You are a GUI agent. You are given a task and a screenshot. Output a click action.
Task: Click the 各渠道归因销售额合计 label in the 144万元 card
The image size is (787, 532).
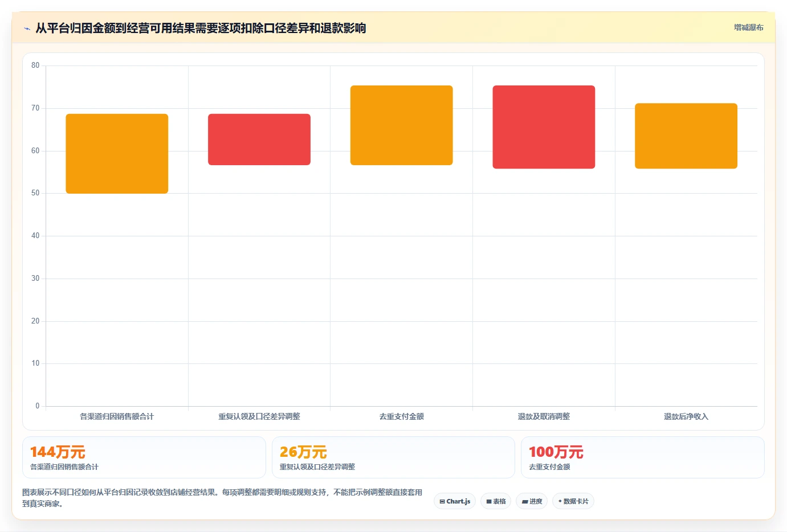pyautogui.click(x=64, y=467)
